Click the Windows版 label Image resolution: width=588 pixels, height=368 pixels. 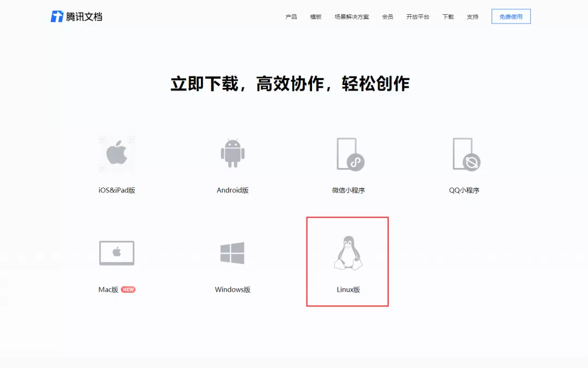click(x=232, y=289)
